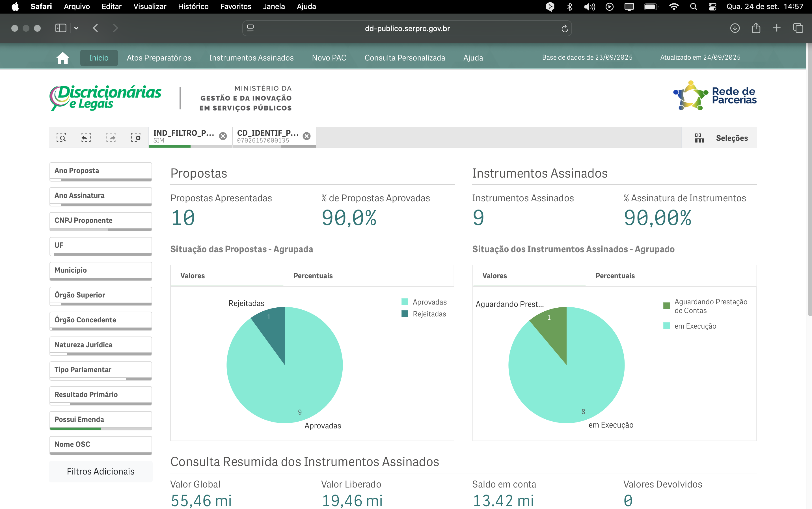812x509 pixels.
Task: Switch to Percentuais tab under Propostas
Action: point(313,276)
